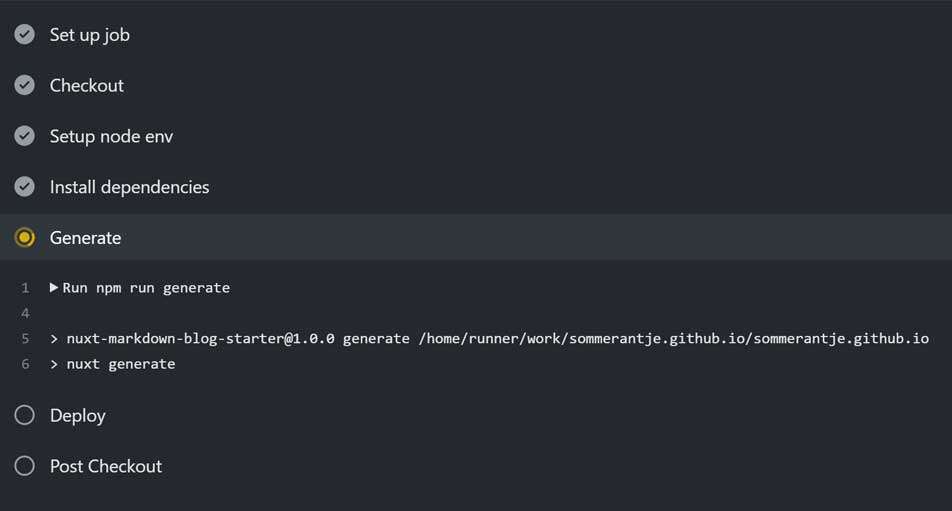Image resolution: width=952 pixels, height=511 pixels.
Task: Click the Install dependencies success icon
Action: click(x=25, y=187)
